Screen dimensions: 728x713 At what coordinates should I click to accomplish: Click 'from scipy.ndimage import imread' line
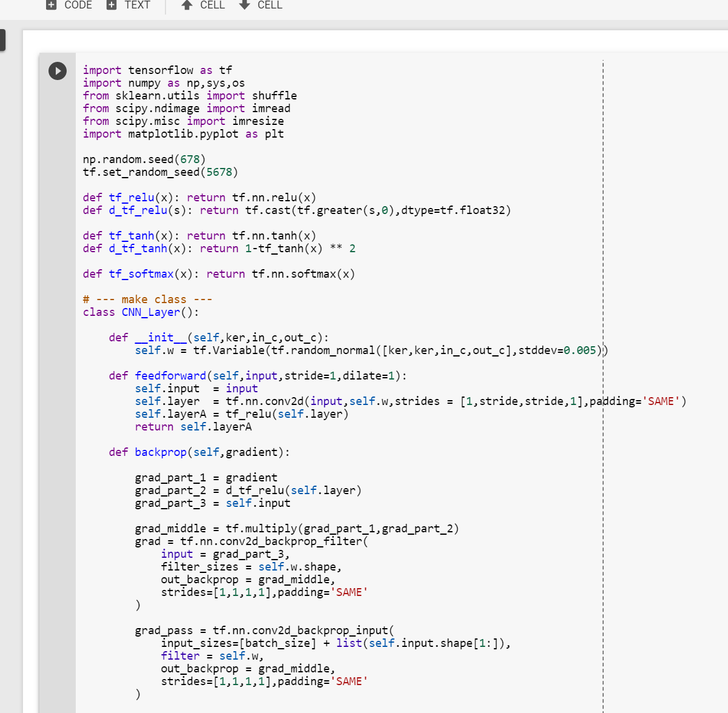click(187, 109)
